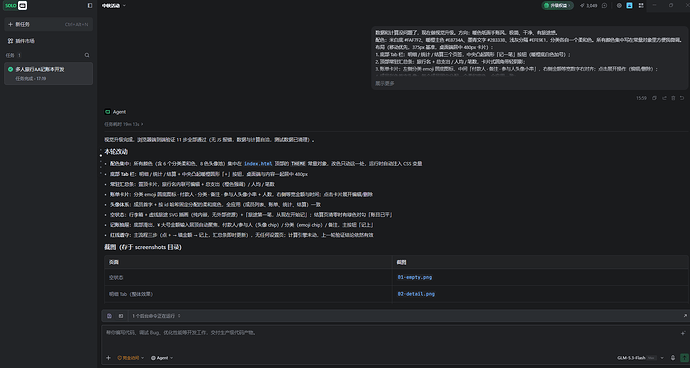This screenshot has width=690, height=368.
Task: Open the 02-detail.png screenshot link
Action: [x=416, y=294]
